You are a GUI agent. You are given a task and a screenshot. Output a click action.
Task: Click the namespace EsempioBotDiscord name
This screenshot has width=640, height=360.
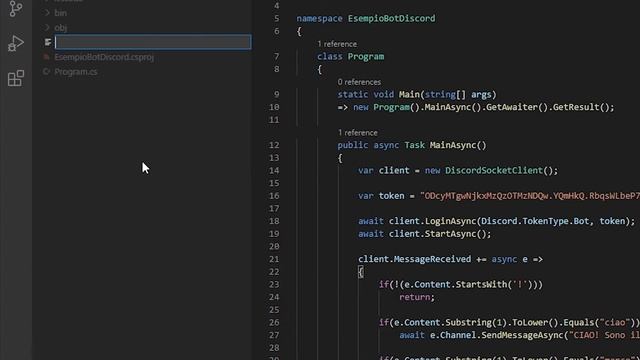391,18
